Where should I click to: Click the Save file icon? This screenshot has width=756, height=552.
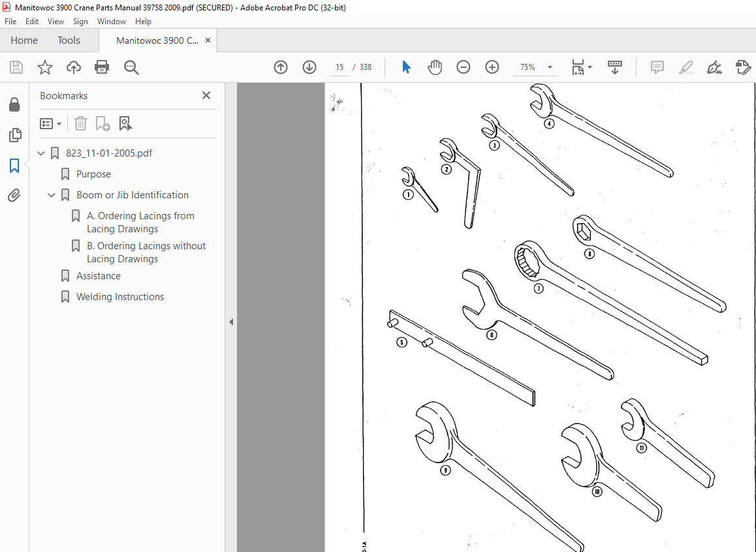(x=16, y=67)
